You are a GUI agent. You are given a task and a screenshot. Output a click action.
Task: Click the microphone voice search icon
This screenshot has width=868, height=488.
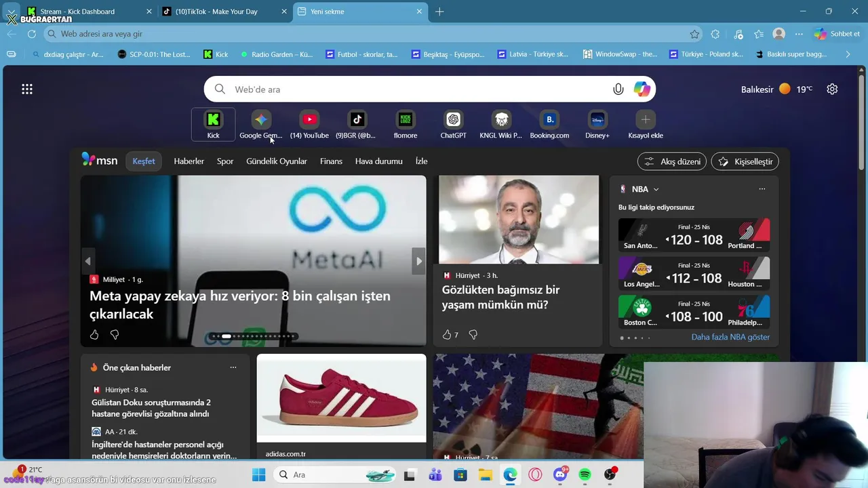(x=618, y=89)
